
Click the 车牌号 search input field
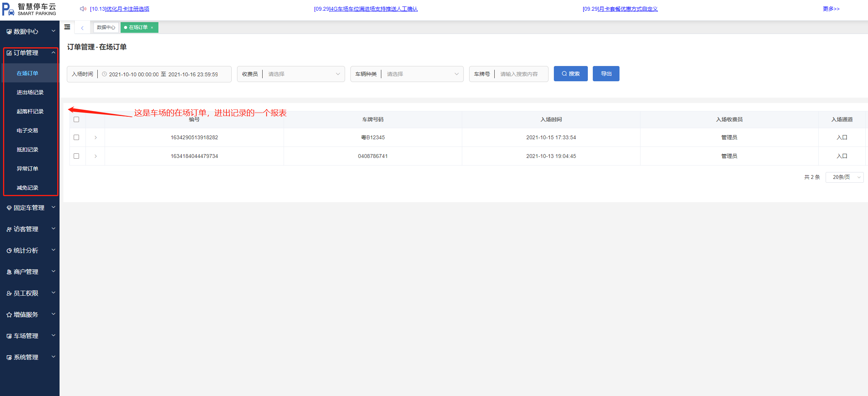coord(521,74)
